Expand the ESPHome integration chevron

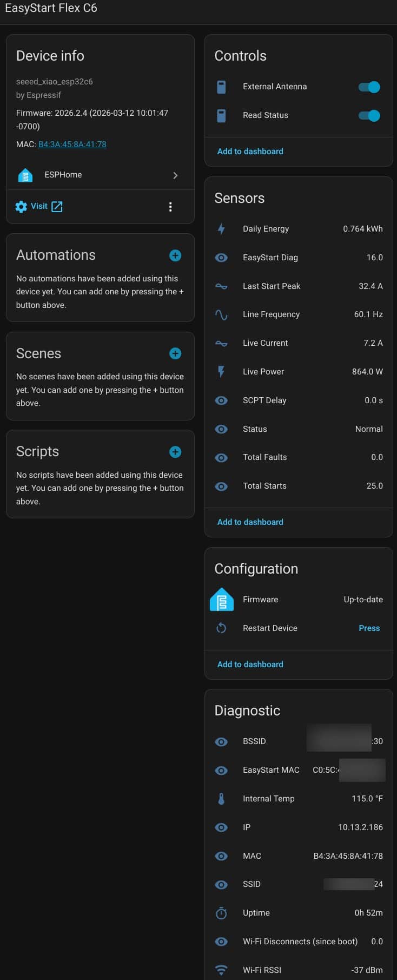[x=175, y=175]
